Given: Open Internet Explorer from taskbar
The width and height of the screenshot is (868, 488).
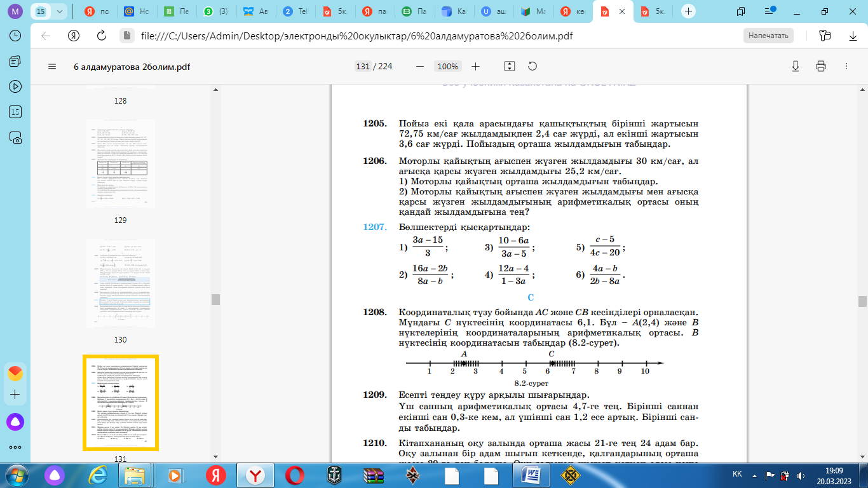Looking at the screenshot, I should tap(98, 475).
